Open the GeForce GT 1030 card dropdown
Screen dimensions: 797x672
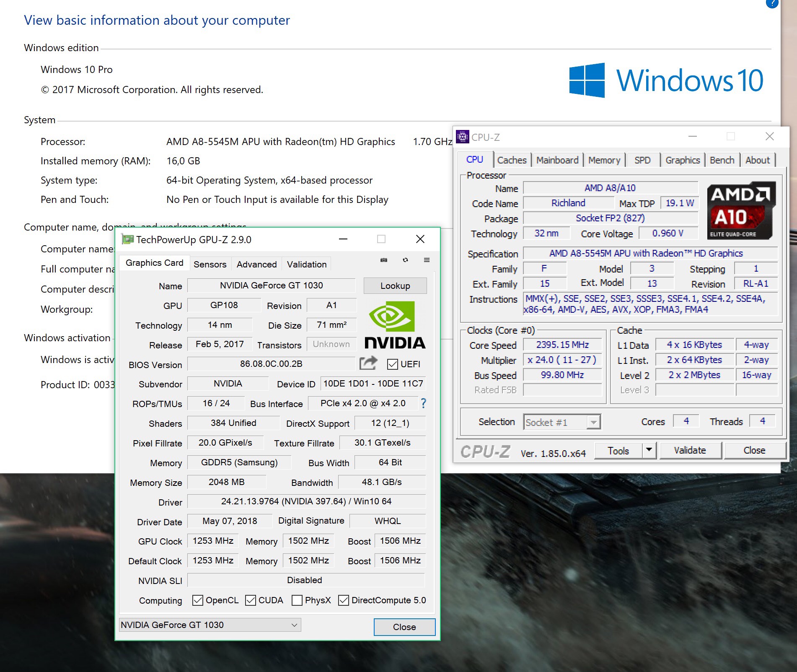pyautogui.click(x=210, y=625)
